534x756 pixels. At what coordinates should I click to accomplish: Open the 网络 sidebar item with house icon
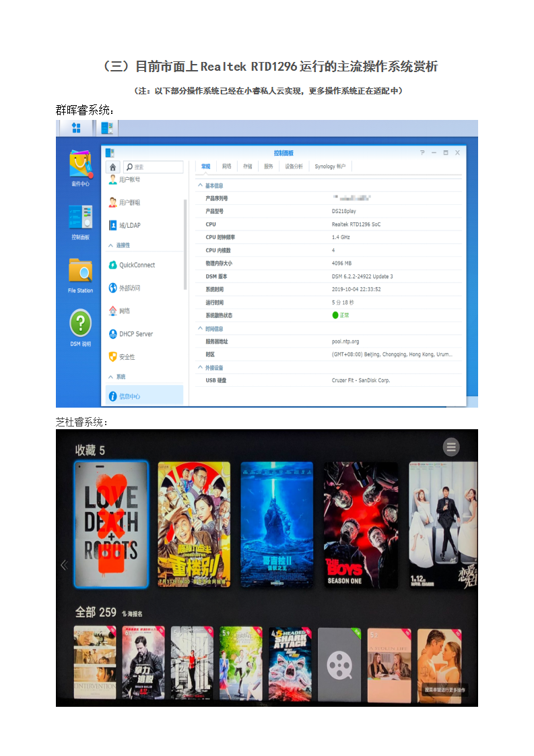click(119, 311)
